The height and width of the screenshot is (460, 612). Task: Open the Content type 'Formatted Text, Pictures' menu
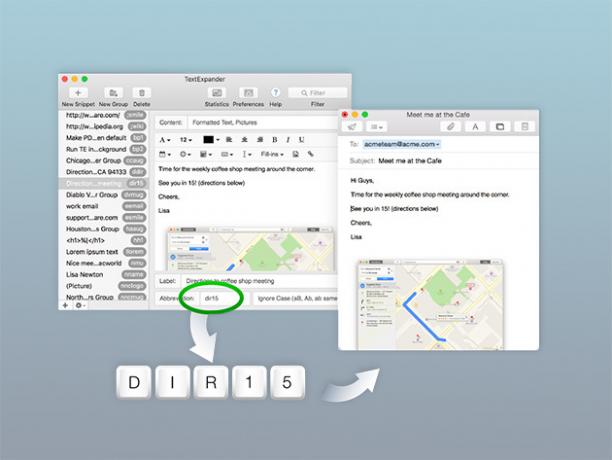[x=263, y=123]
